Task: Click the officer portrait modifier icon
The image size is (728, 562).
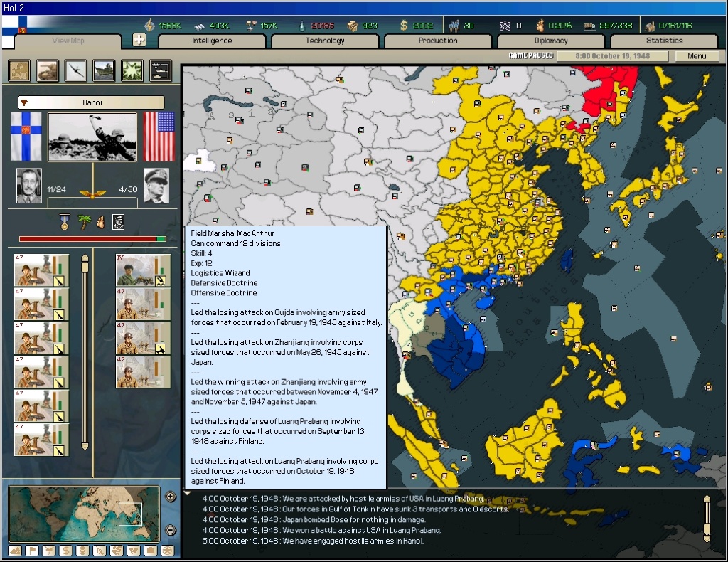Action: [x=118, y=222]
